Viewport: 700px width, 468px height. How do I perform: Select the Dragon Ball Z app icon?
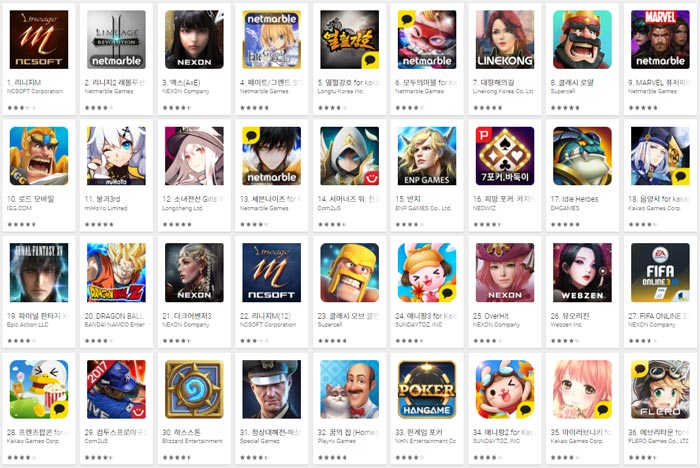116,272
